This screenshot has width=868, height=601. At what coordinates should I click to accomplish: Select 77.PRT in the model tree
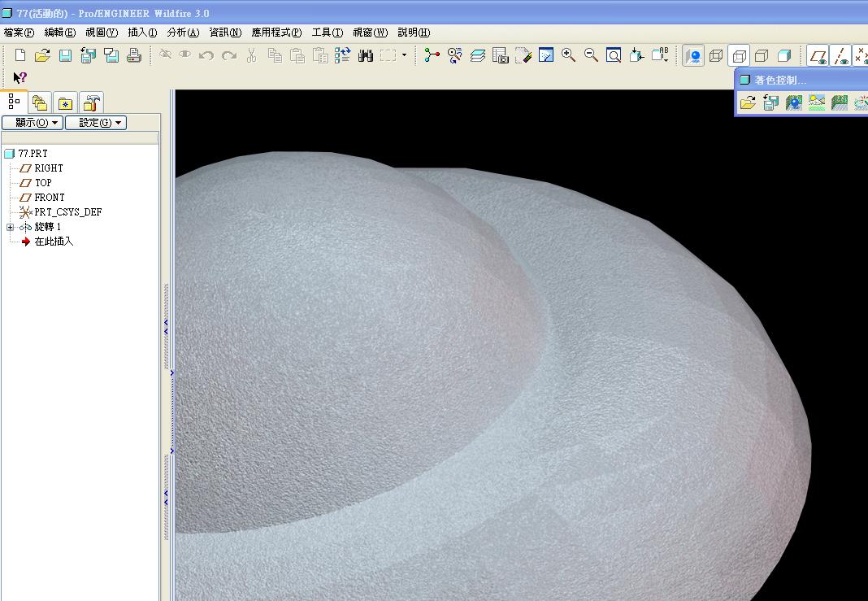click(x=33, y=154)
